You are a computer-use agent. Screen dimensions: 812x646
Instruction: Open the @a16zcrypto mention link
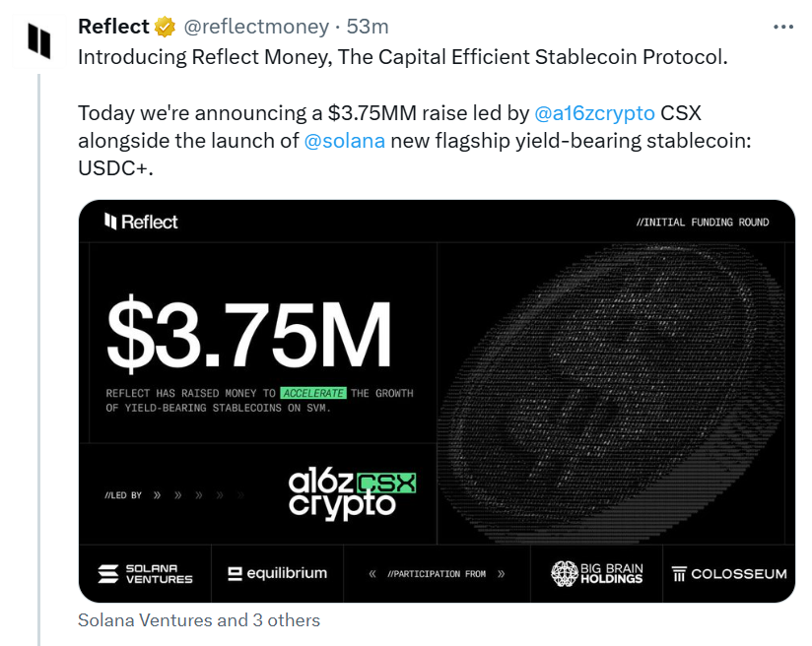point(594,112)
